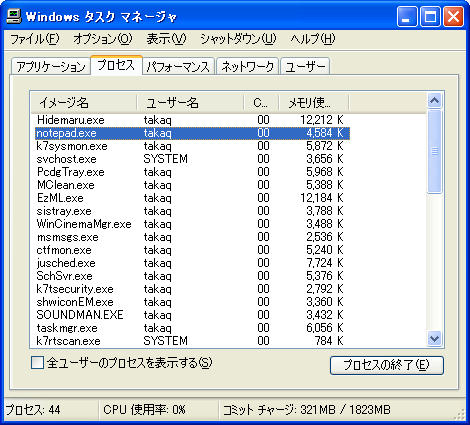Sort by イメージ名 column header
The height and width of the screenshot is (425, 470).
[x=83, y=103]
